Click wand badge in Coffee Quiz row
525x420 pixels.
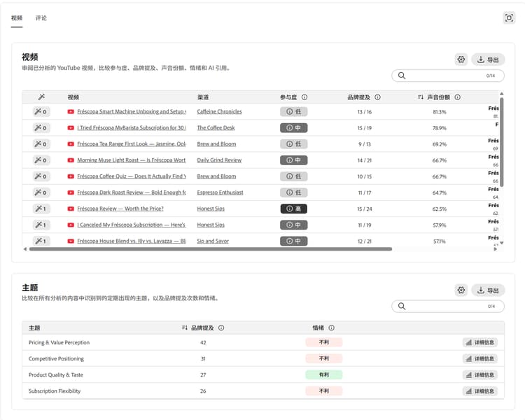pyautogui.click(x=41, y=176)
